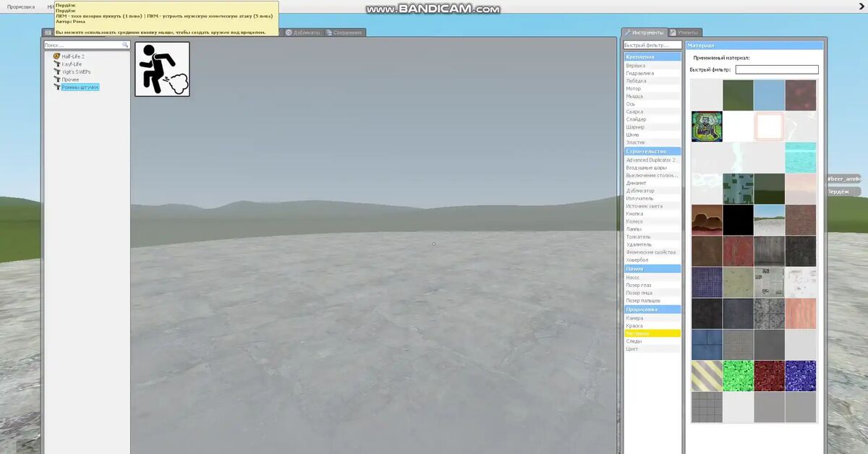Screen dimensions: 868x454
Task: Choose the solid black material swatch
Action: click(x=738, y=220)
